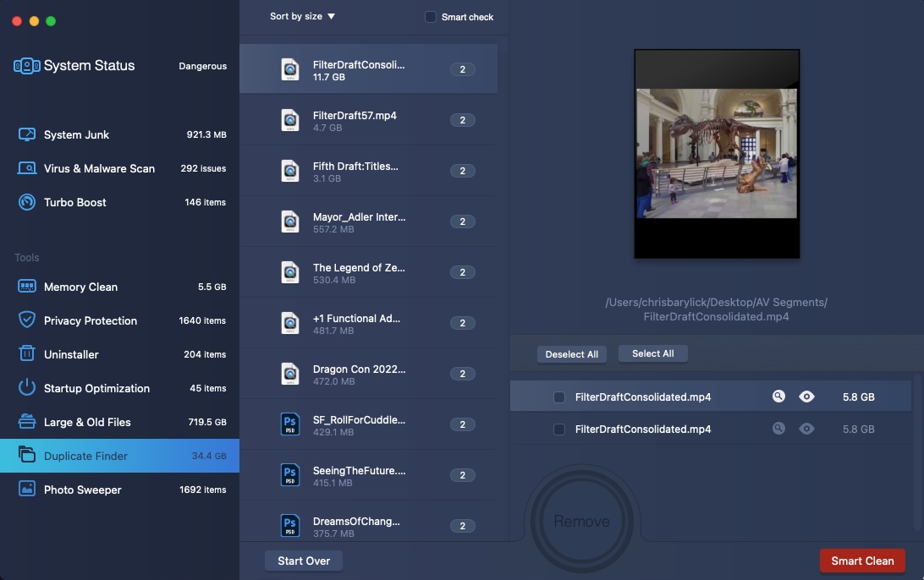The image size is (924, 580).
Task: Click the Start Over button
Action: pyautogui.click(x=304, y=561)
